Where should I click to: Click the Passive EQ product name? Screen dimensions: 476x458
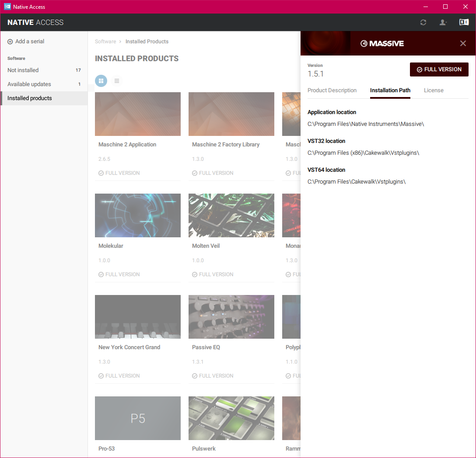pos(206,347)
